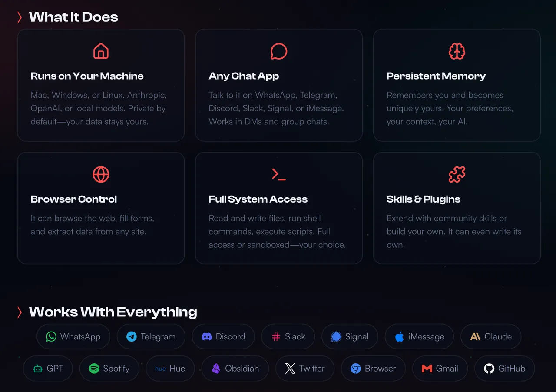Click the terminal prompt icon above Full System Access
This screenshot has width=556, height=392.
(279, 174)
